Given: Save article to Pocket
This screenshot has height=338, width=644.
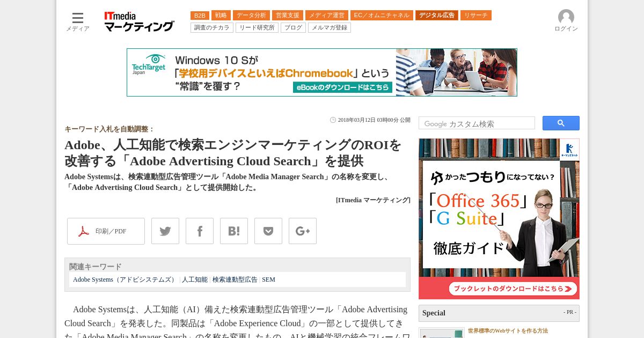Looking at the screenshot, I should point(268,231).
